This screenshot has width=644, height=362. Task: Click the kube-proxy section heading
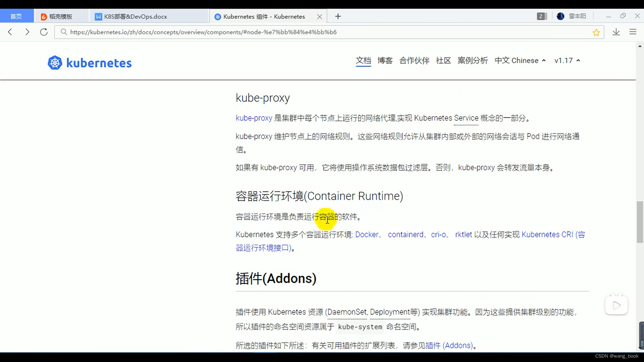point(263,98)
